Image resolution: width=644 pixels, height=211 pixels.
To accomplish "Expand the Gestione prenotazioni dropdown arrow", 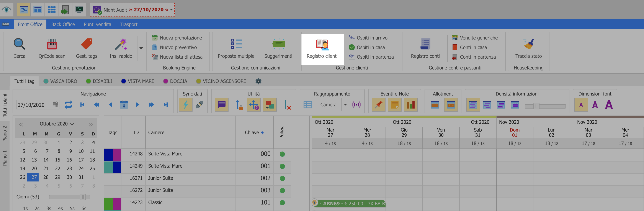I will click(141, 48).
